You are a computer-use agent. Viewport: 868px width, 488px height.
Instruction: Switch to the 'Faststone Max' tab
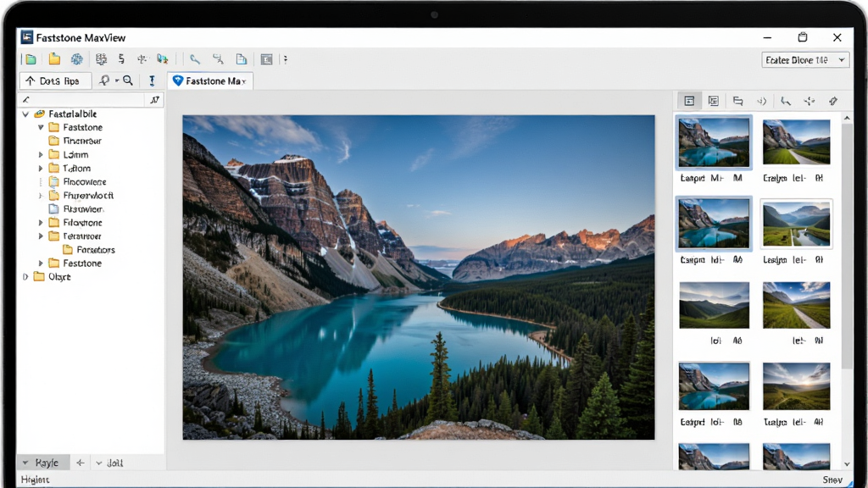pyautogui.click(x=210, y=80)
